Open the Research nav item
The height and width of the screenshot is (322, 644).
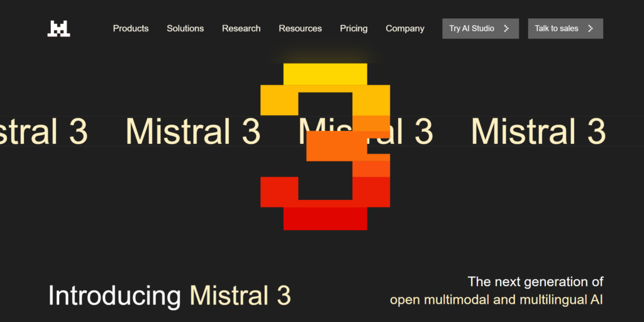click(241, 28)
